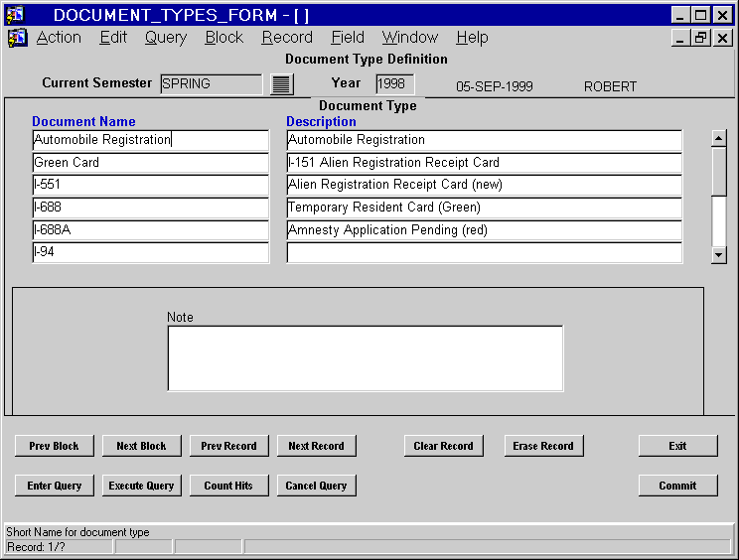Viewport: 739px width, 560px height.
Task: Select the I-688A document name field
Action: (x=151, y=229)
